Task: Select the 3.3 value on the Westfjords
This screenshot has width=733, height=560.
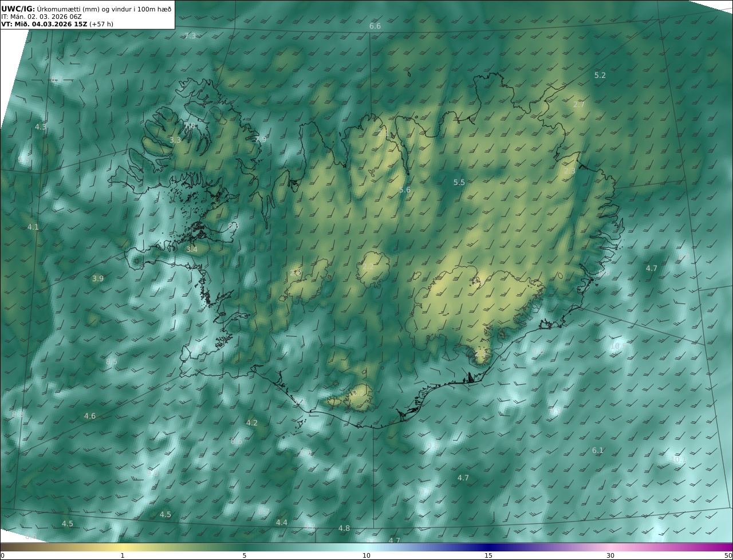Action: (175, 140)
